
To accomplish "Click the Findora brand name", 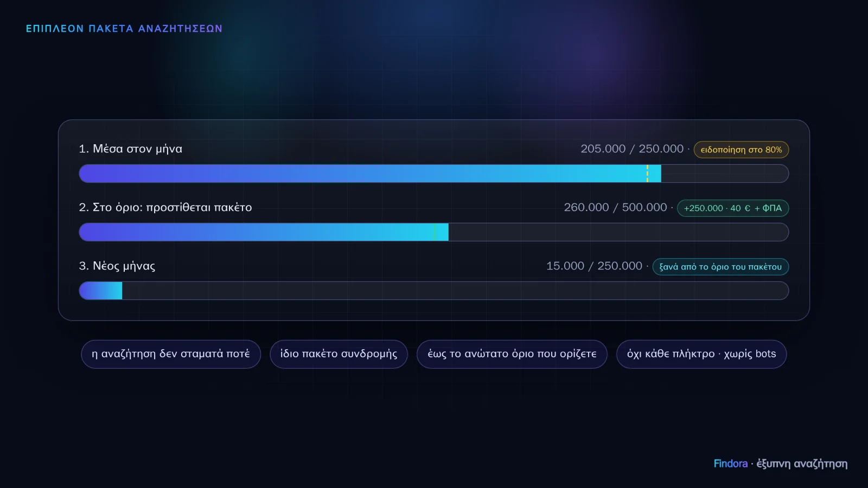I will (x=731, y=464).
